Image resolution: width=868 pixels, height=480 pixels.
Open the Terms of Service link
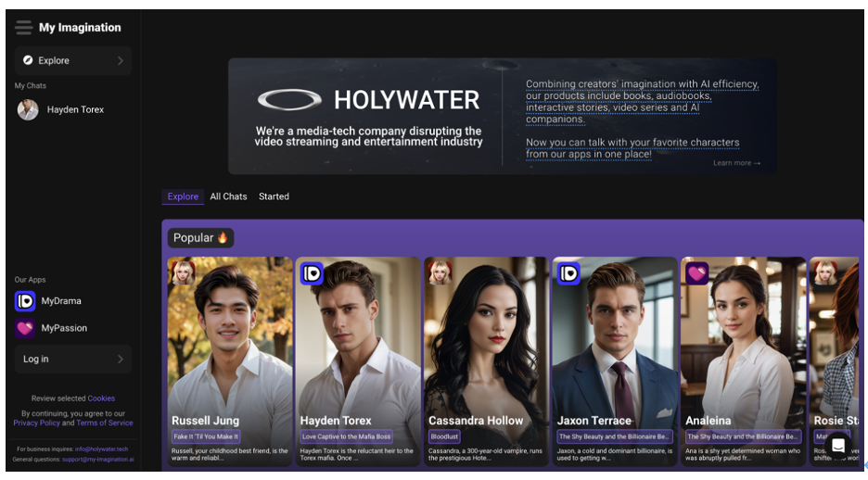pyautogui.click(x=104, y=423)
